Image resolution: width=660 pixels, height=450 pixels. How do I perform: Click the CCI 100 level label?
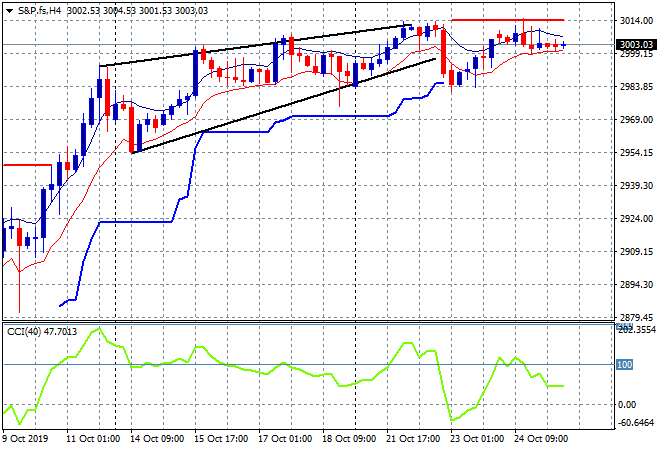[x=624, y=365]
